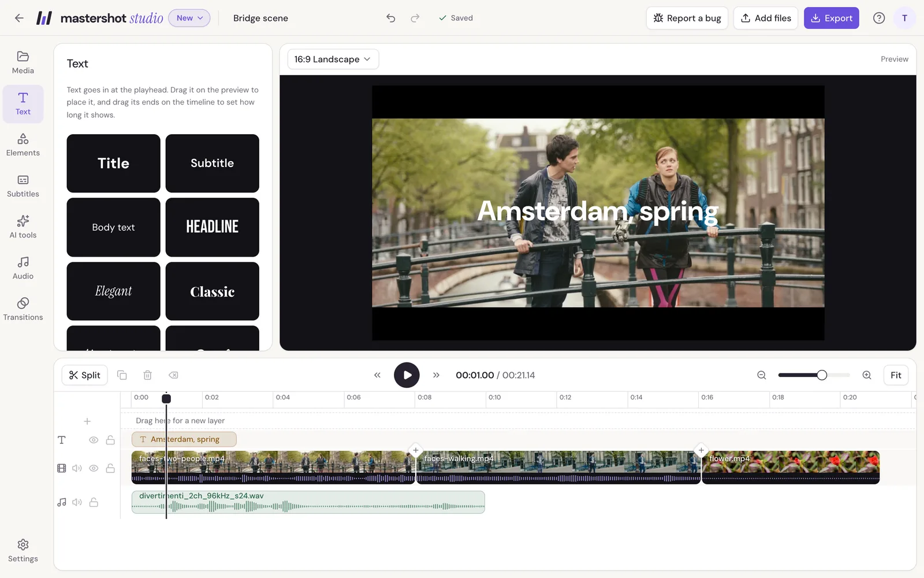Mute the audio track speaker

[77, 502]
